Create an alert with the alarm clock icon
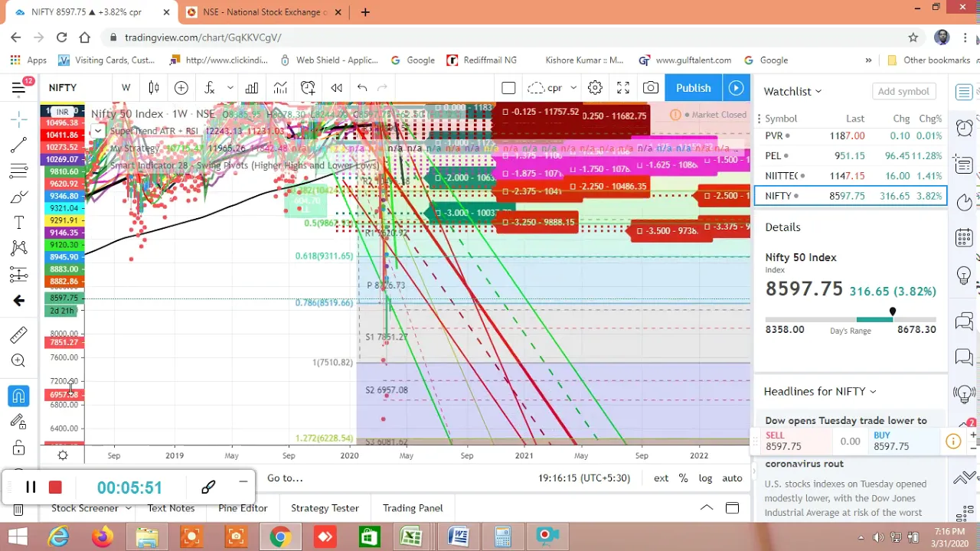Image resolution: width=980 pixels, height=551 pixels. tap(308, 88)
